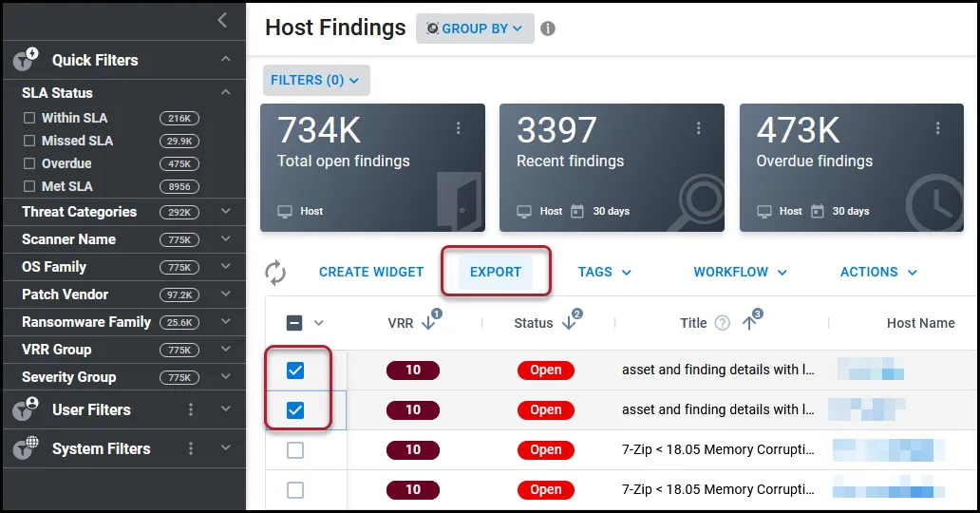
Task: Collapse the sidebar with the left chevron
Action: point(222,20)
